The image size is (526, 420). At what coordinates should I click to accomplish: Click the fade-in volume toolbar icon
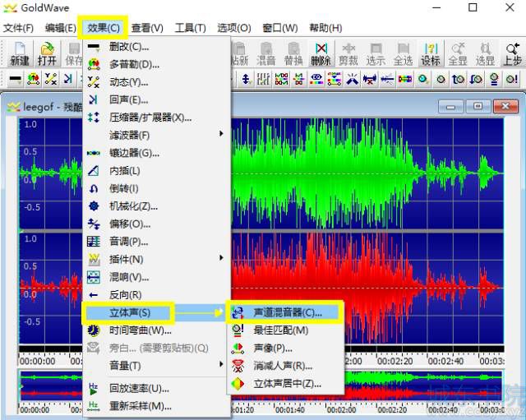pyautogui.click(x=459, y=79)
